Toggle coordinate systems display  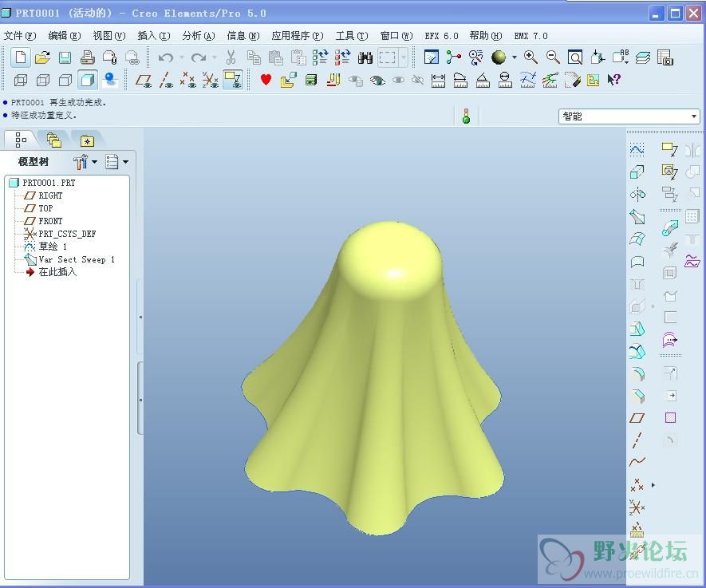[x=211, y=80]
